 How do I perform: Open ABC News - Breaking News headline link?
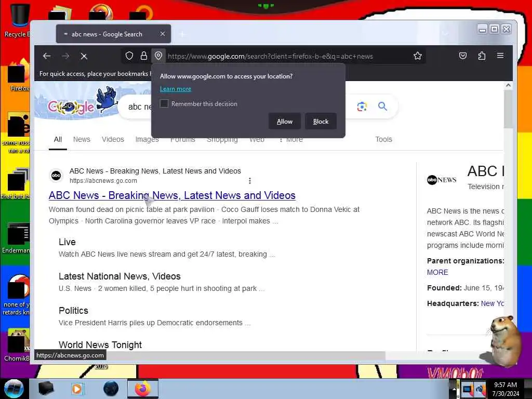tap(172, 195)
